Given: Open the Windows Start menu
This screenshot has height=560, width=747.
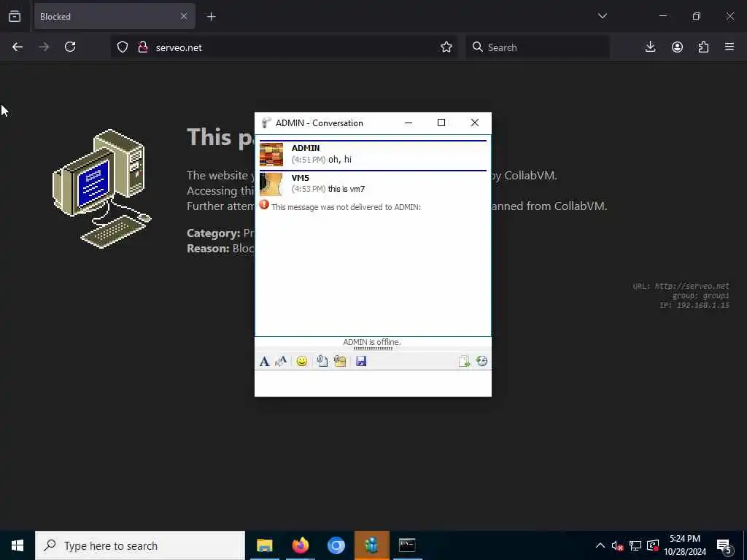Looking at the screenshot, I should [x=18, y=545].
